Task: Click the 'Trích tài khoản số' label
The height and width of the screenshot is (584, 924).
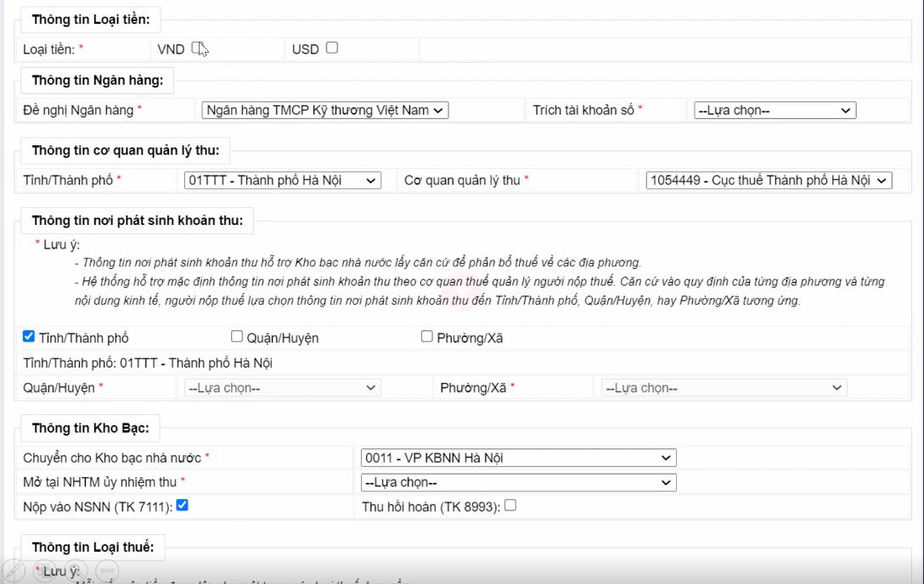Action: [583, 110]
